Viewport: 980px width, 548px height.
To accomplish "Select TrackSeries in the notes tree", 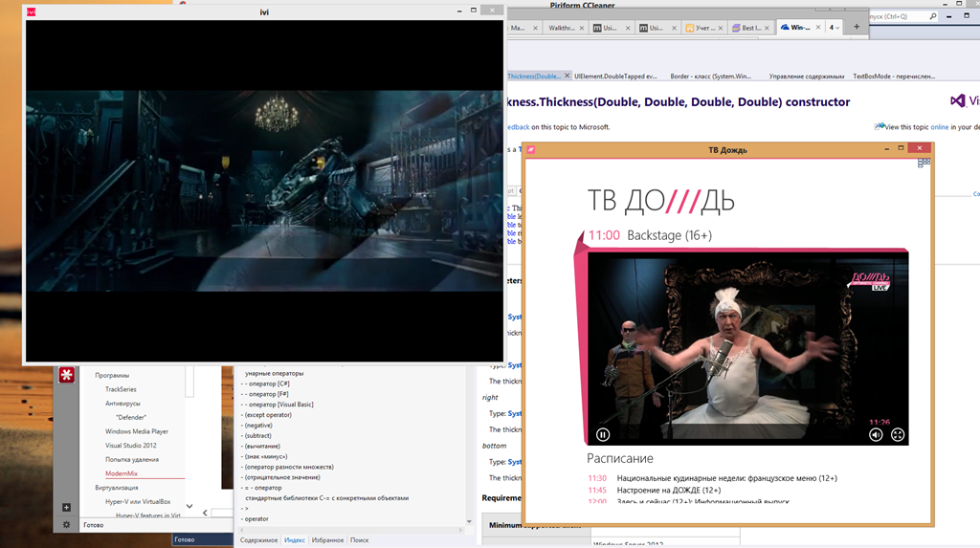I will point(121,389).
